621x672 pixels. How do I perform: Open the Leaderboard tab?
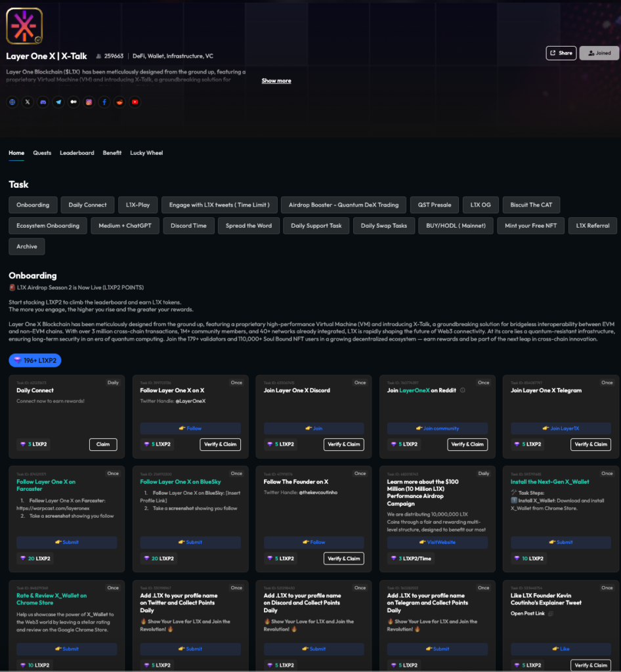coord(77,153)
